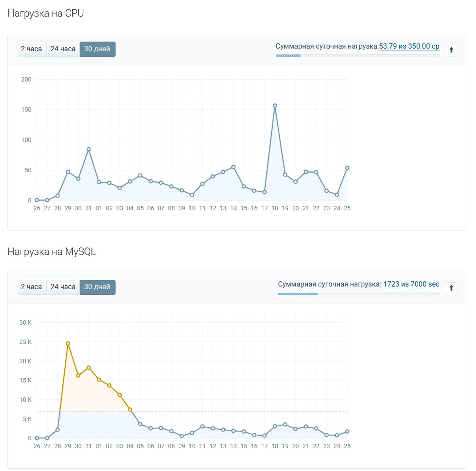Select the CPU chart's 30 дней tab

pos(97,49)
